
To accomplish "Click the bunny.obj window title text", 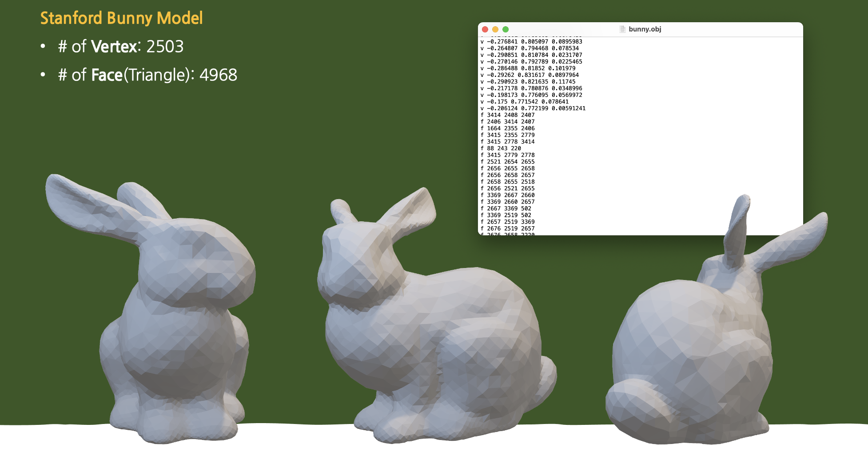I will (x=645, y=29).
